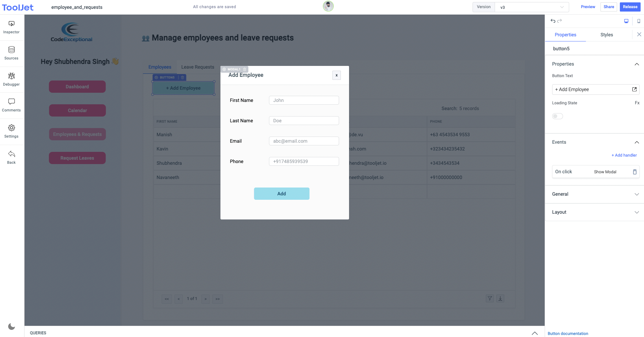The image size is (644, 337).
Task: Click Fx next to Loading State
Action: (x=637, y=103)
